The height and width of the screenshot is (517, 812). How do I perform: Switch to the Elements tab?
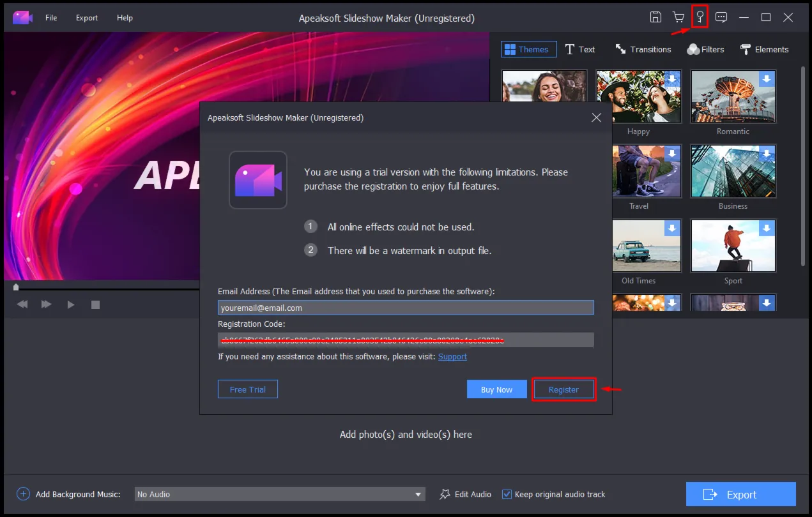[764, 49]
